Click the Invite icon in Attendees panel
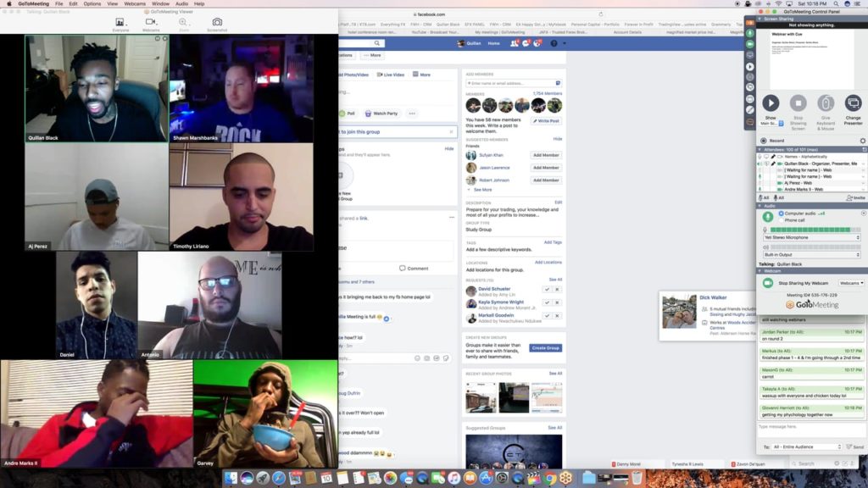 click(855, 197)
